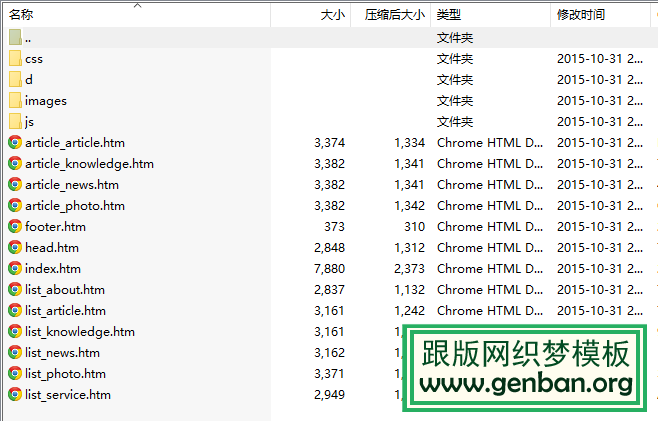658x421 pixels.
Task: Select the article_knowledge.htm file name
Action: point(89,163)
